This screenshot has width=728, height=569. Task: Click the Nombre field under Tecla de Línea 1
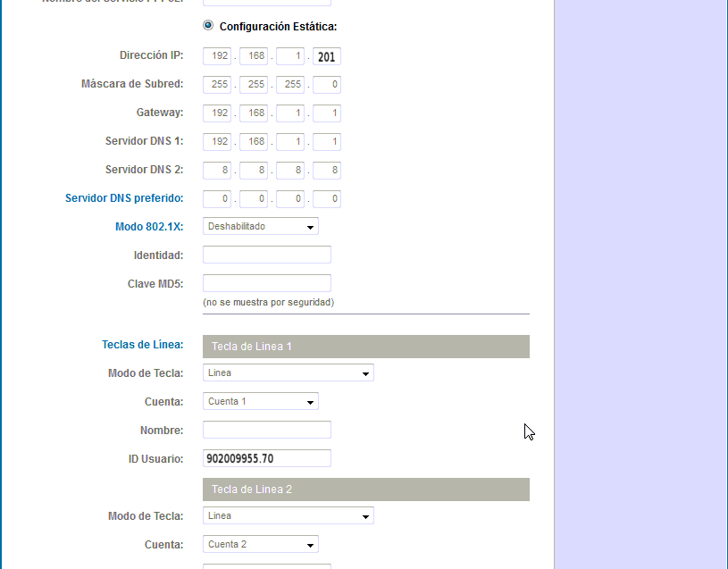266,430
